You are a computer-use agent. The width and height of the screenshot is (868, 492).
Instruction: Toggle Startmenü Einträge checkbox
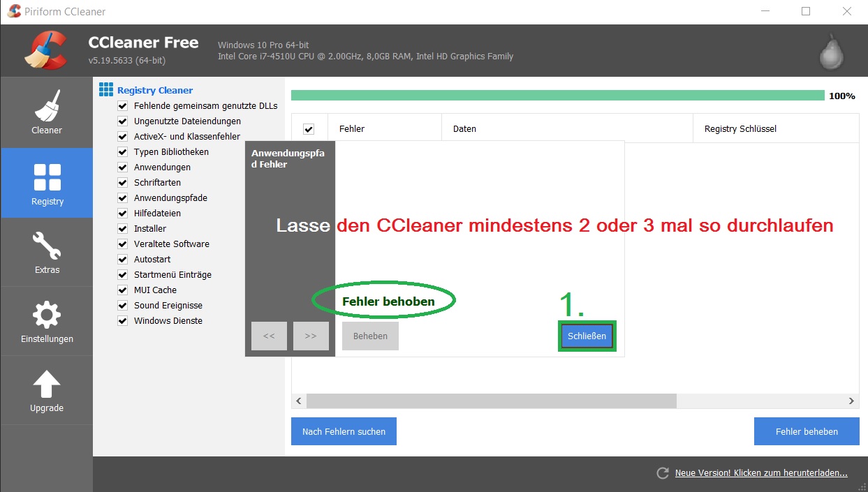123,275
